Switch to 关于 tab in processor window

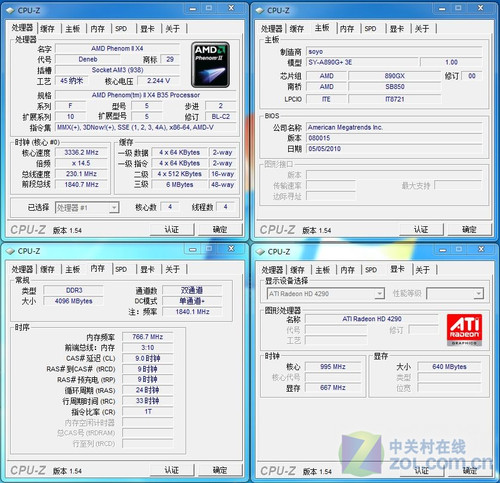[173, 29]
